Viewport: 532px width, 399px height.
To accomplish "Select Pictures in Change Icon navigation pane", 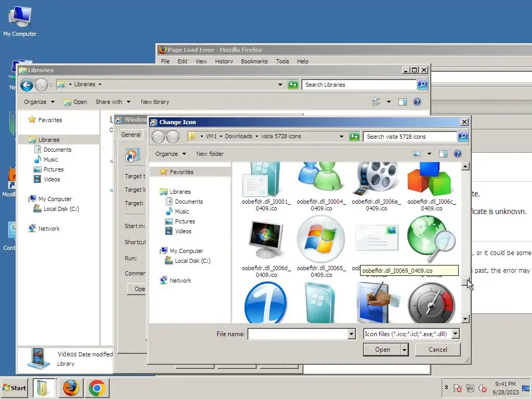I will click(x=180, y=221).
